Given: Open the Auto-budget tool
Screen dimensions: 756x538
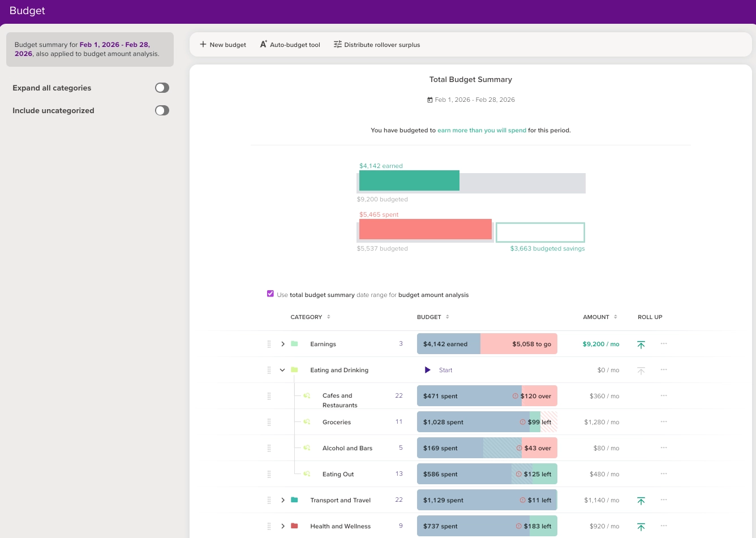Looking at the screenshot, I should [290, 45].
